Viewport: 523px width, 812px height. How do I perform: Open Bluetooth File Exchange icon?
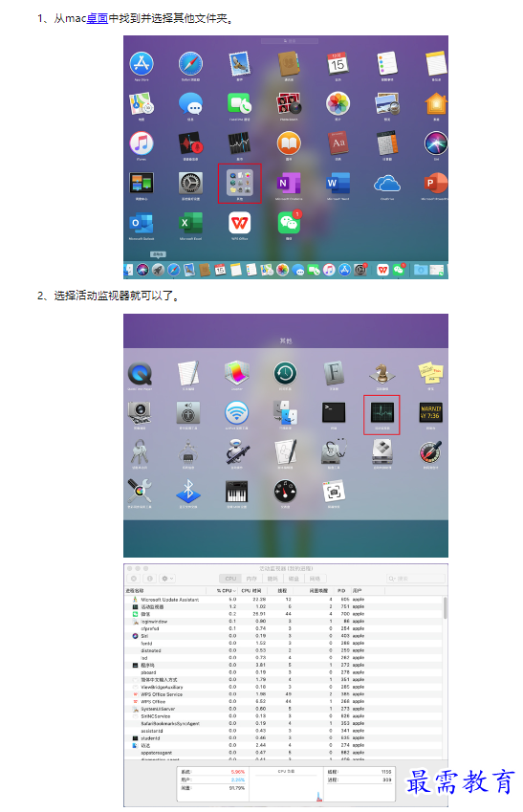click(x=188, y=491)
